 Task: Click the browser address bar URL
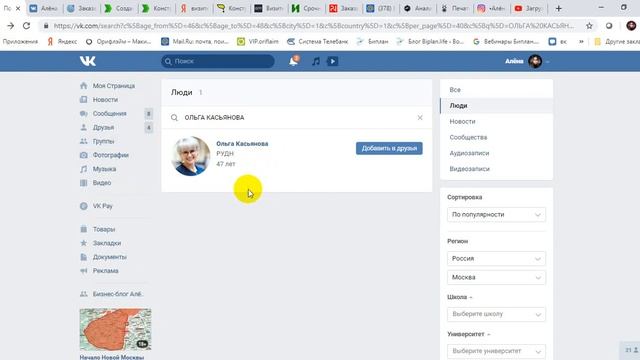313,26
